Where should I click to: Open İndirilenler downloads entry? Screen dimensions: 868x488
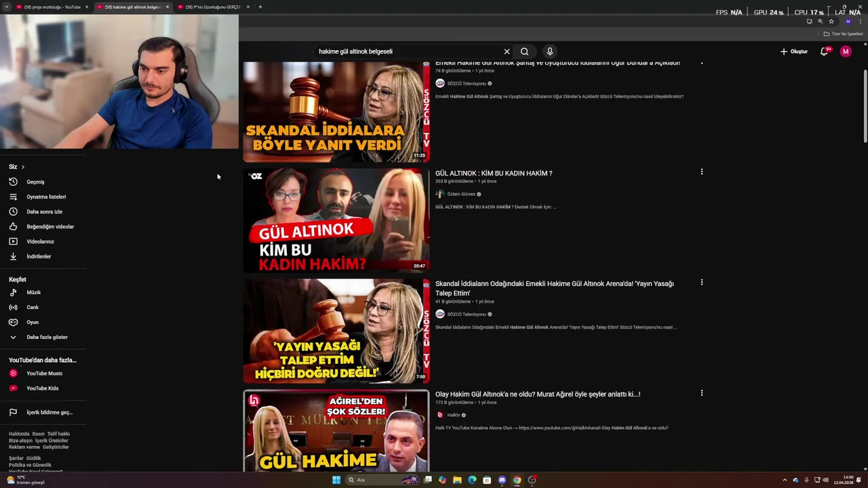point(39,256)
